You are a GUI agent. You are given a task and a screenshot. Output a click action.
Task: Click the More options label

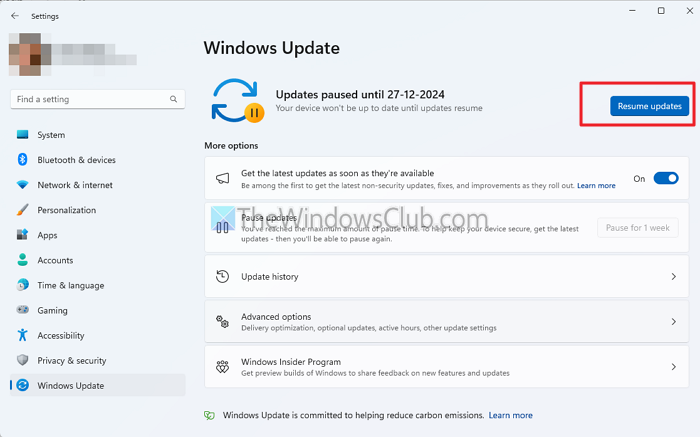coord(231,146)
